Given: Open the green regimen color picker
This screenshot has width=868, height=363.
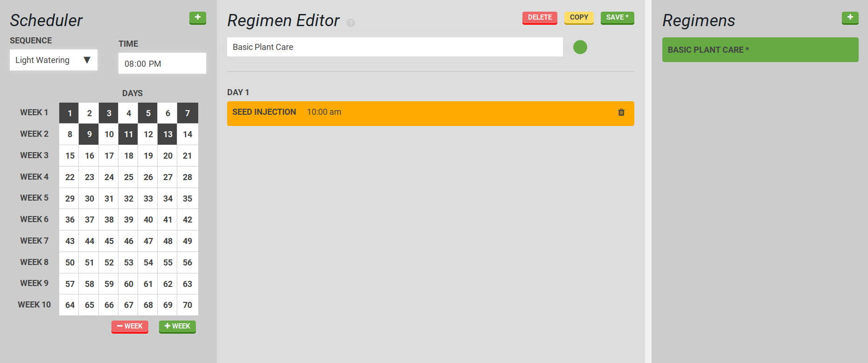Looking at the screenshot, I should [x=580, y=47].
